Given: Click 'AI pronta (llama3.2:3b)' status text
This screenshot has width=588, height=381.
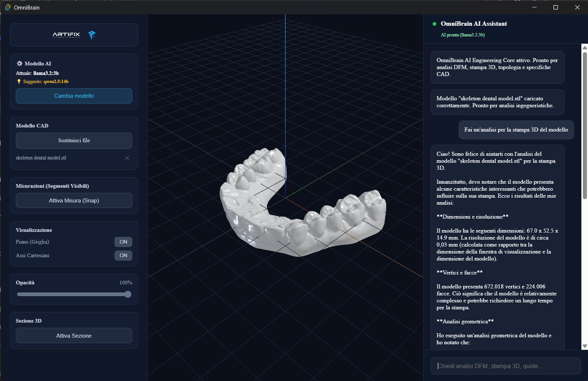Looking at the screenshot, I should (x=463, y=35).
